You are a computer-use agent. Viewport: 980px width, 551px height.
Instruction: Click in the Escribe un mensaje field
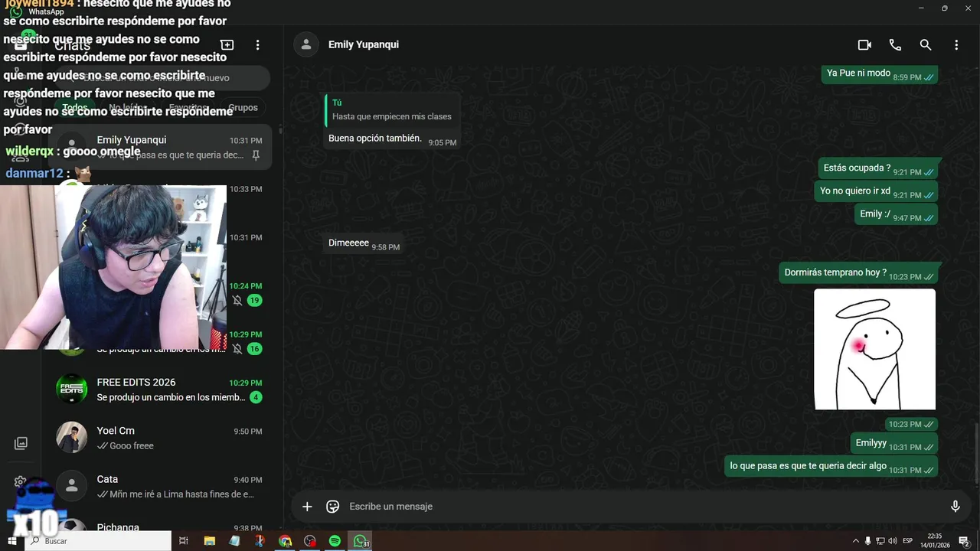click(643, 507)
